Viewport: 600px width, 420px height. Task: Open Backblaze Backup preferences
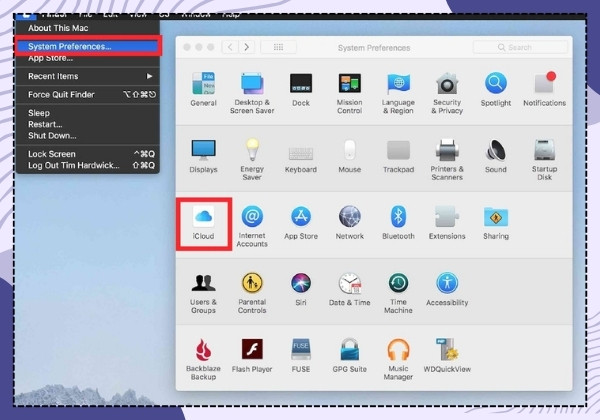pos(203,360)
